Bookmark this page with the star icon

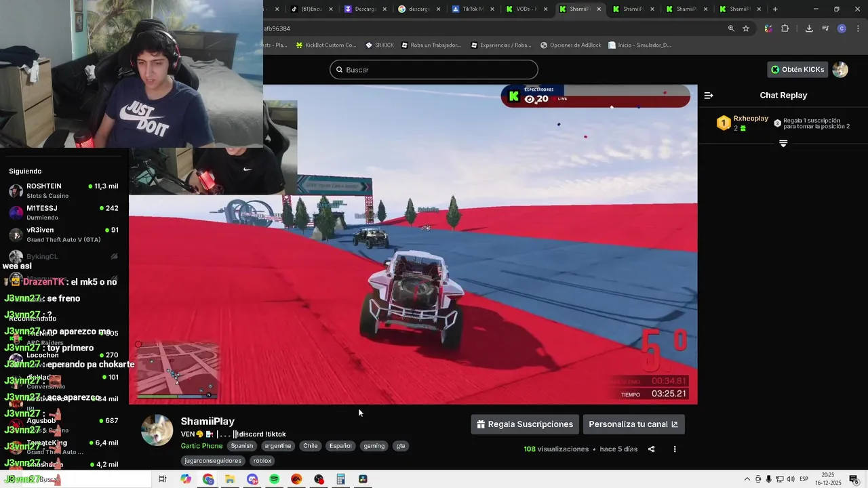tap(746, 28)
